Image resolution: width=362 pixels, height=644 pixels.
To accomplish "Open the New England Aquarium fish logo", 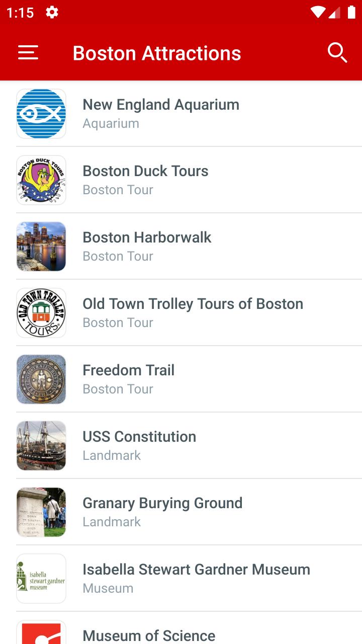I will (41, 114).
